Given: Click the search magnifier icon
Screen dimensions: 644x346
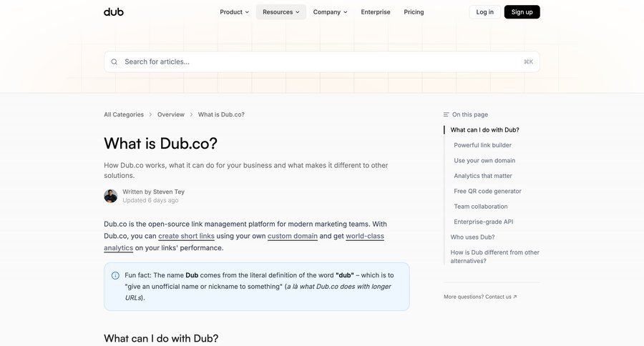Looking at the screenshot, I should [x=114, y=62].
